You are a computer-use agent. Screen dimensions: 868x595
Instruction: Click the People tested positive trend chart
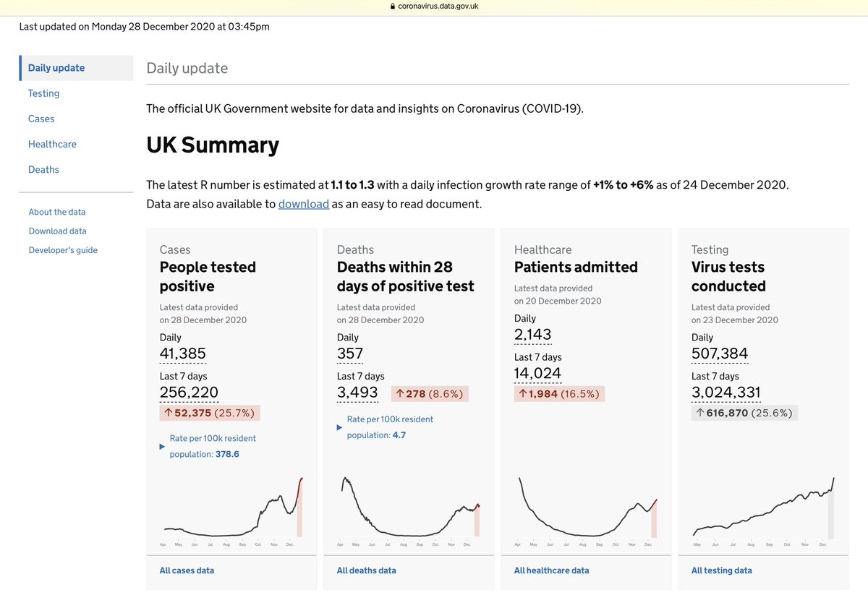click(x=231, y=510)
